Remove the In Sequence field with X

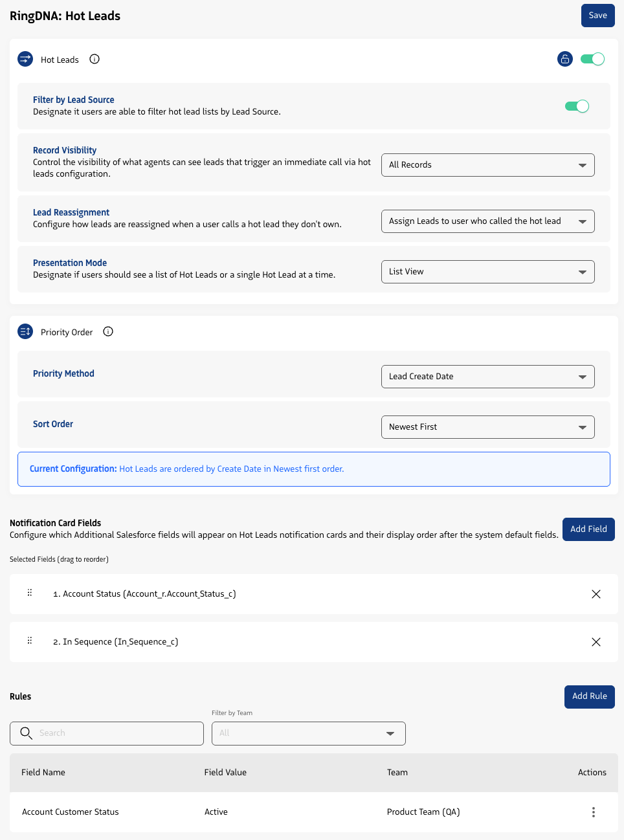(x=596, y=642)
